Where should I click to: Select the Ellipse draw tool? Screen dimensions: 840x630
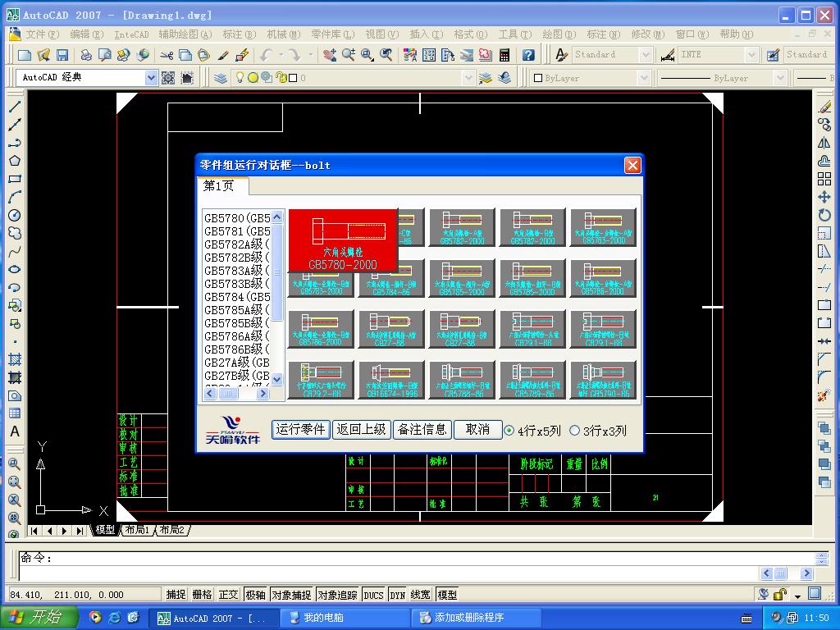coord(15,269)
